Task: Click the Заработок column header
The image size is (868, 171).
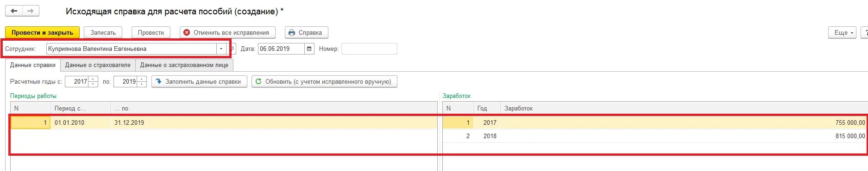Action: pyautogui.click(x=684, y=108)
